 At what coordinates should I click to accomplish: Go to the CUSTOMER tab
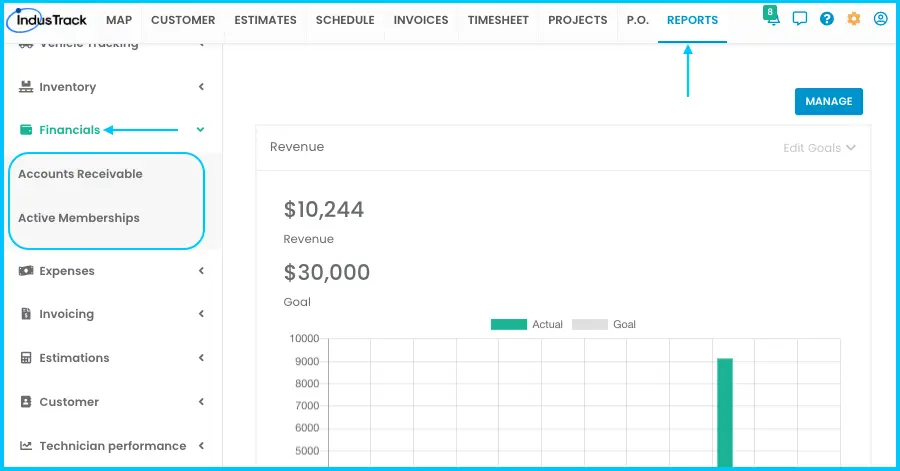coord(183,20)
